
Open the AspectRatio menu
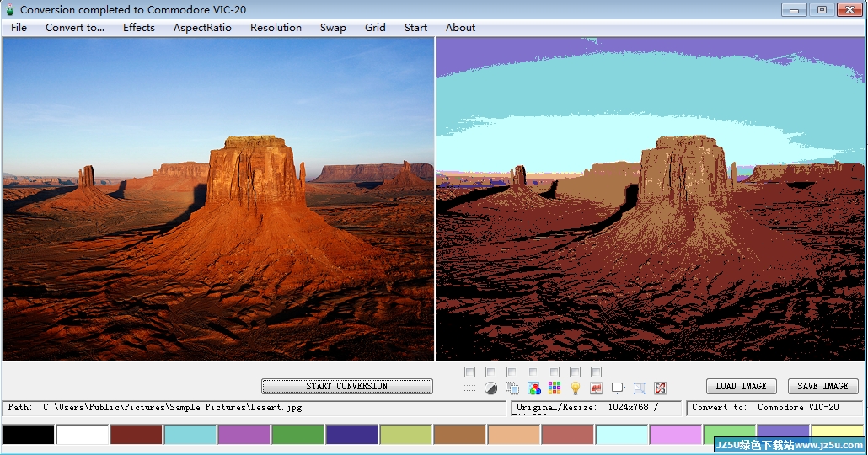(202, 28)
